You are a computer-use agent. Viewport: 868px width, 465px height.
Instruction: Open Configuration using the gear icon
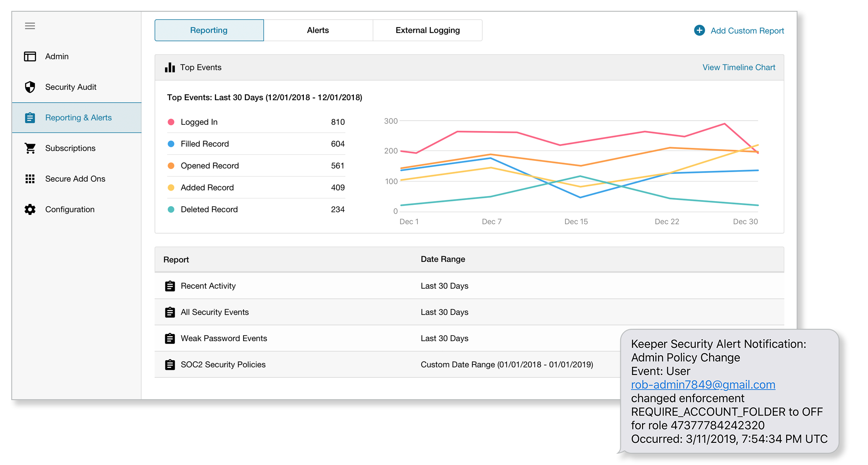pyautogui.click(x=30, y=209)
